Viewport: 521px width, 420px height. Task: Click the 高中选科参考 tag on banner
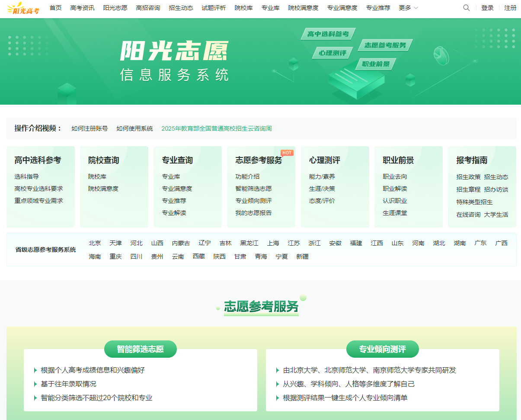(328, 34)
